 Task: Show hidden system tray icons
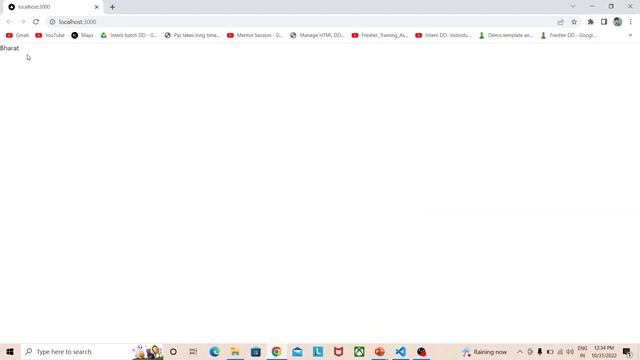click(x=520, y=351)
